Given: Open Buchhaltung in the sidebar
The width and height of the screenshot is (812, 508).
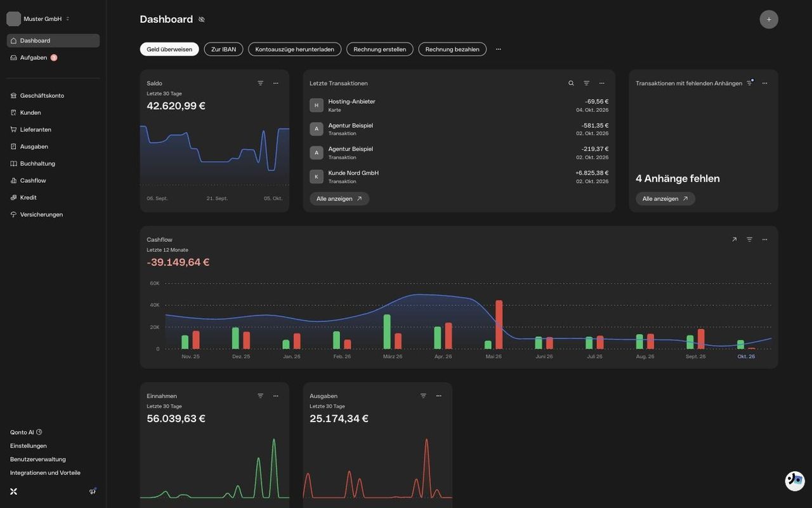Looking at the screenshot, I should (x=53, y=164).
